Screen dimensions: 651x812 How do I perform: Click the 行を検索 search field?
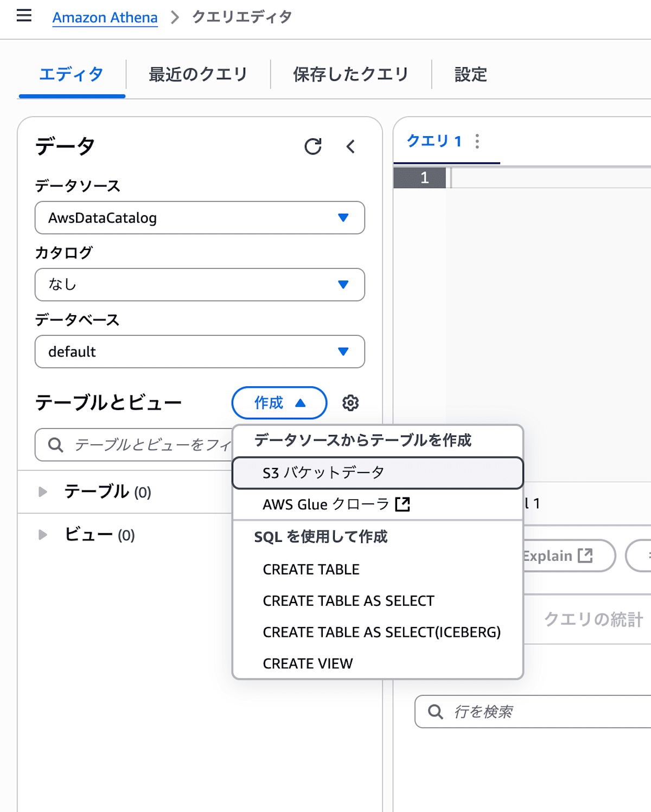[x=533, y=712]
